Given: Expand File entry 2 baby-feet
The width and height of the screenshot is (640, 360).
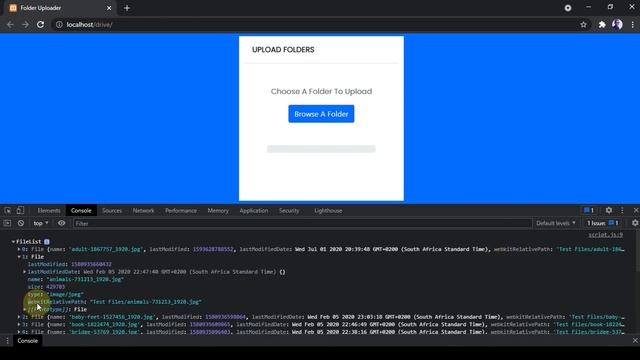Looking at the screenshot, I should [x=19, y=317].
